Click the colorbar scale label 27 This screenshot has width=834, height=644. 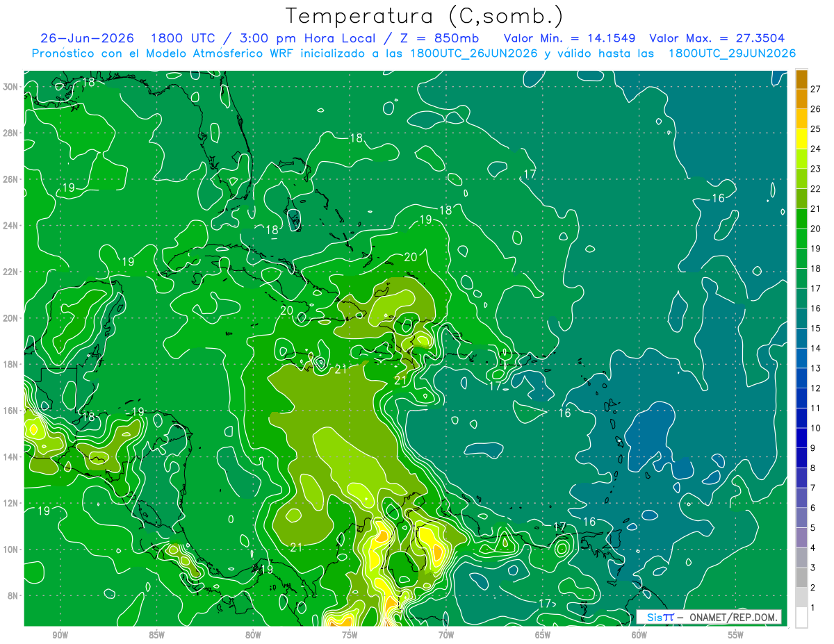click(x=815, y=89)
